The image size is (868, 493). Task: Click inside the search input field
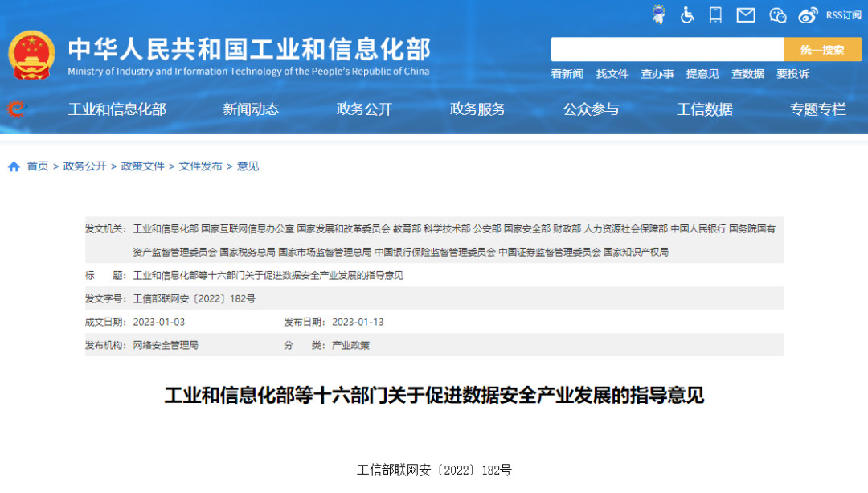pos(667,49)
